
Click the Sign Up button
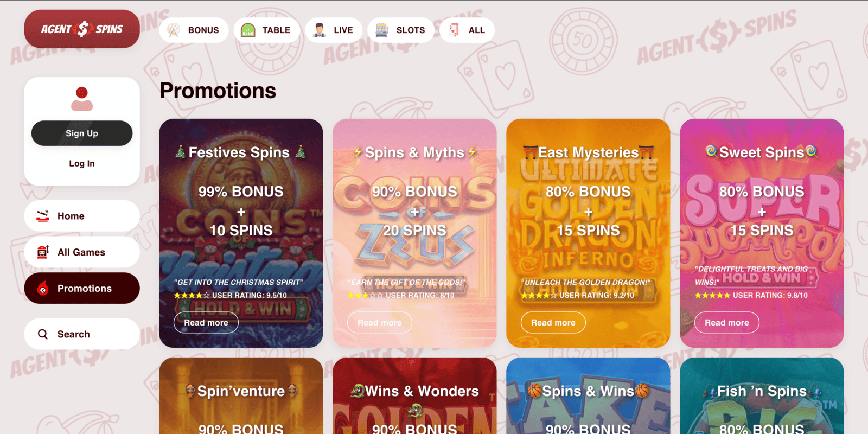(82, 133)
